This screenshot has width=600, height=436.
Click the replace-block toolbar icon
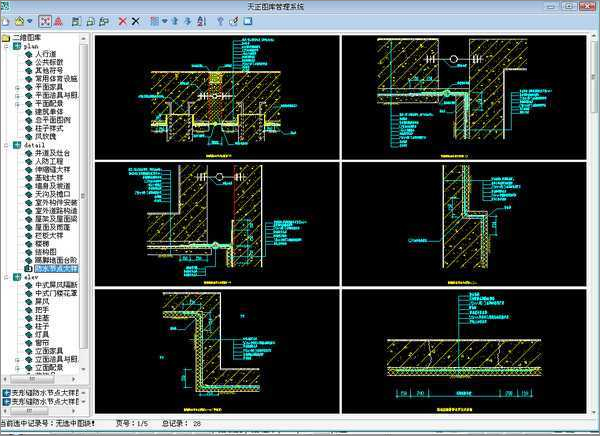tap(233, 21)
